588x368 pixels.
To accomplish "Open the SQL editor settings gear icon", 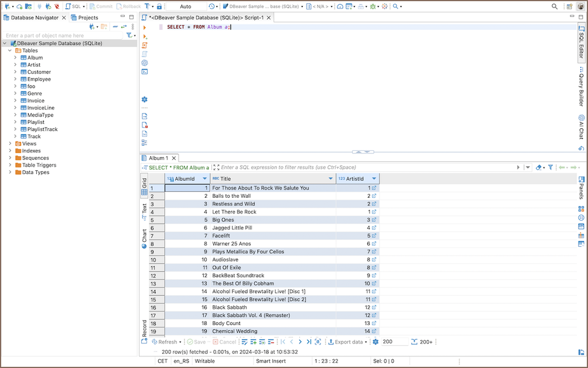I will [145, 99].
